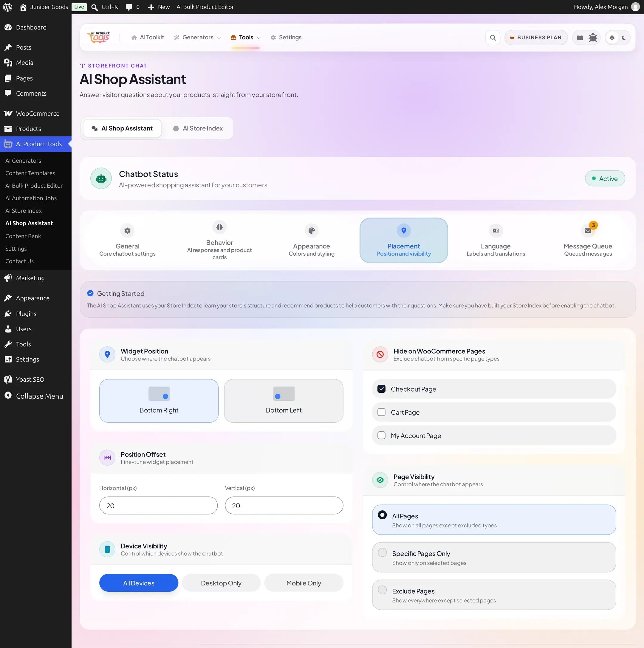Open AI Automation Jobs submenu item
644x648 pixels.
(x=31, y=198)
